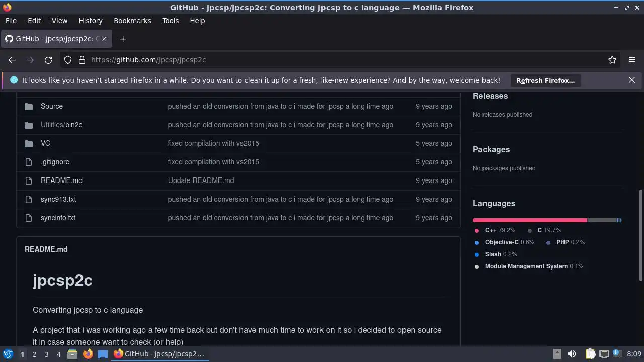The width and height of the screenshot is (644, 362).
Task: Open the VC folder
Action: tap(45, 143)
